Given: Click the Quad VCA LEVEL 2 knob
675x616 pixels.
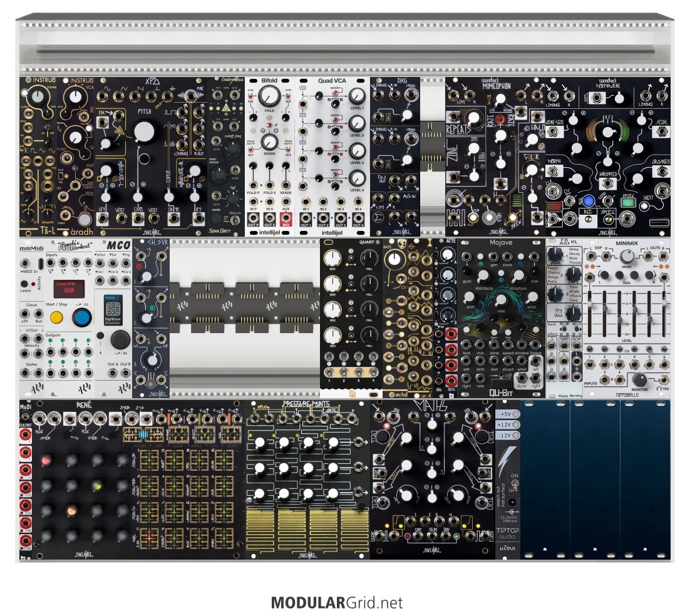Looking at the screenshot, I should (x=357, y=123).
